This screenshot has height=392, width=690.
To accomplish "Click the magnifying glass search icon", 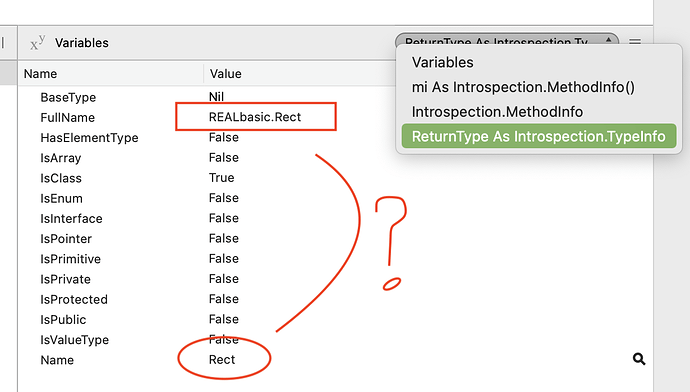I will (x=639, y=359).
